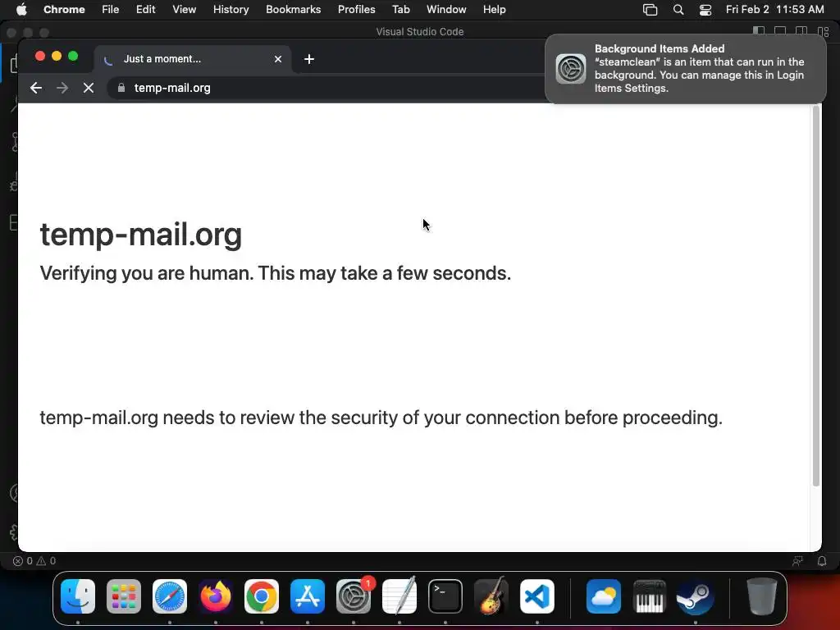This screenshot has width=840, height=630.
Task: Open the Edit menu
Action: pyautogui.click(x=145, y=9)
